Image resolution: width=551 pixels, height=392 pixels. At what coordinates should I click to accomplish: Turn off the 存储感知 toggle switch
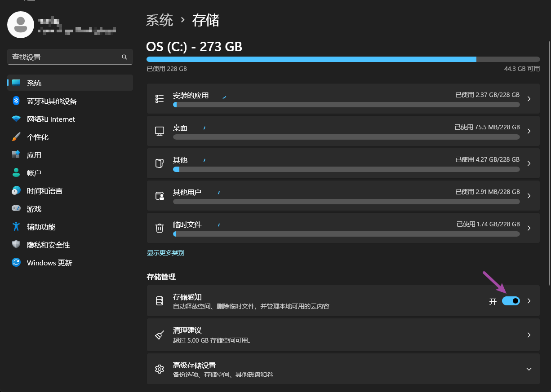click(511, 301)
